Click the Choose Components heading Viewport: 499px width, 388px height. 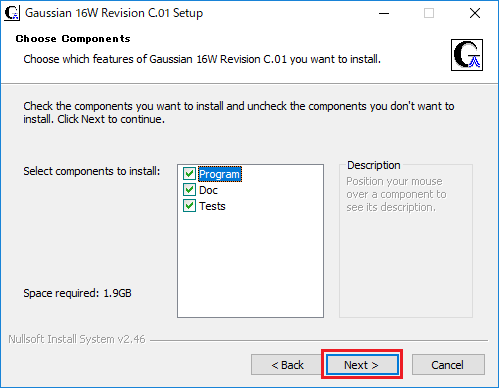[73, 39]
